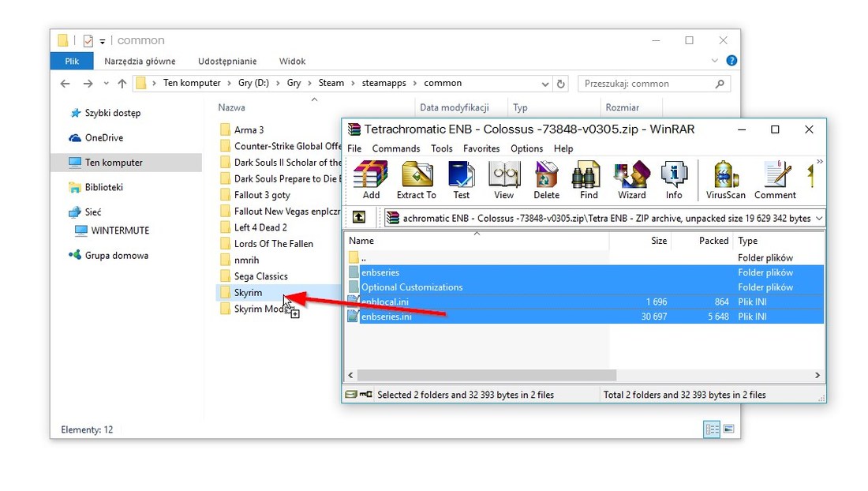868x491 pixels.
Task: Click WinRAR horizontal scrollbar right arrow
Action: (817, 375)
